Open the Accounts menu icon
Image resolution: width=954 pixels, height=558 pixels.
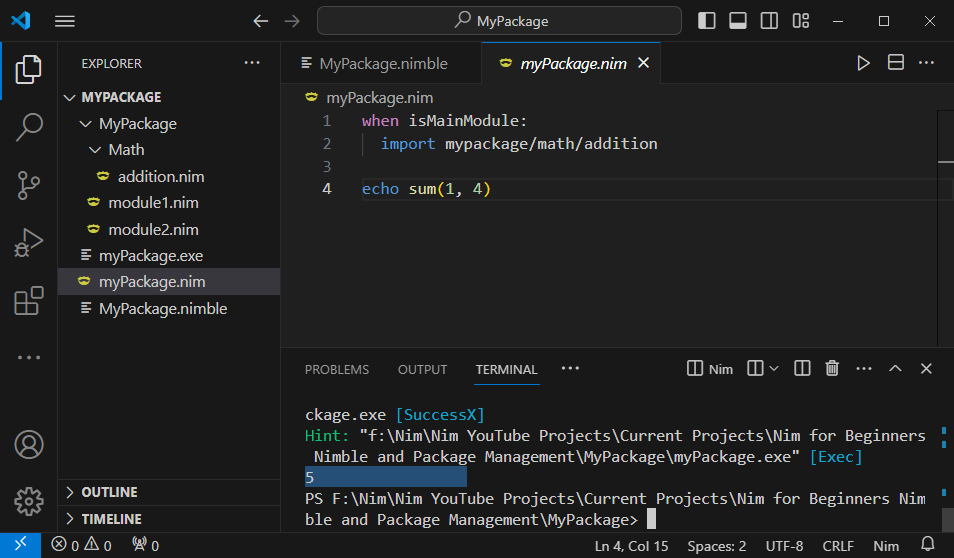[29, 444]
